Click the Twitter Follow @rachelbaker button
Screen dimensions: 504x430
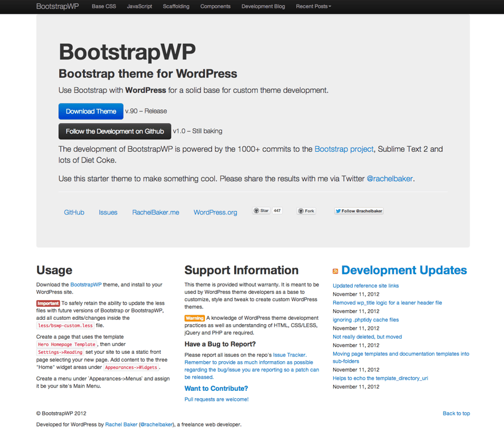coord(359,211)
